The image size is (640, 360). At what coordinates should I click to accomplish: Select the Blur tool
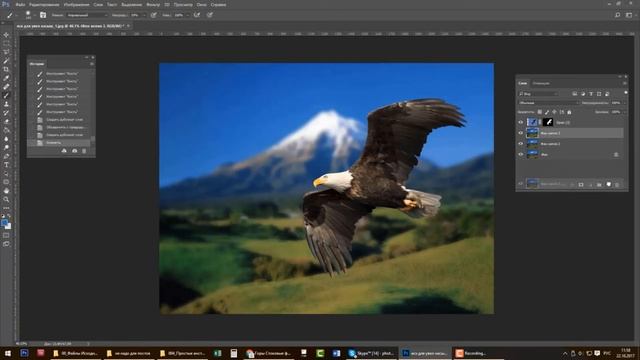pos(6,139)
